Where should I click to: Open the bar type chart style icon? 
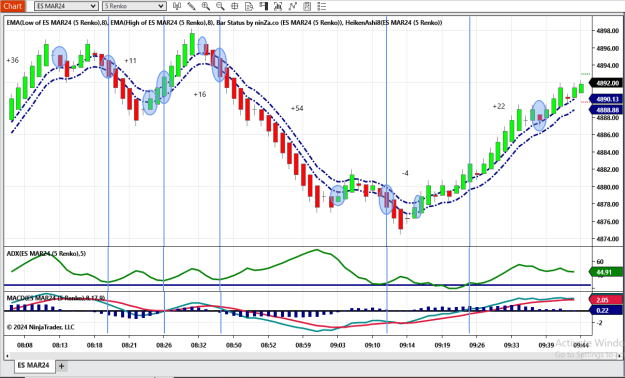(177, 6)
